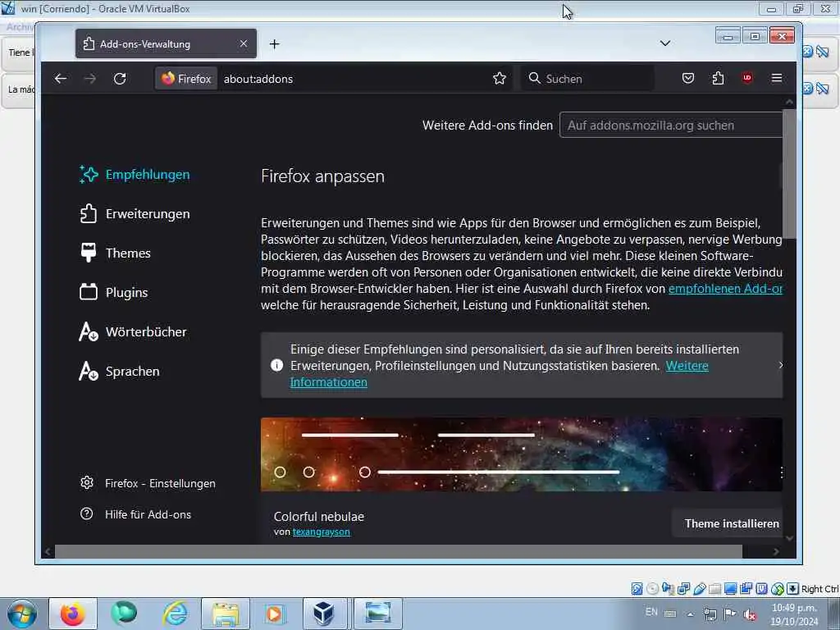Click the info icon in the notice

277,365
